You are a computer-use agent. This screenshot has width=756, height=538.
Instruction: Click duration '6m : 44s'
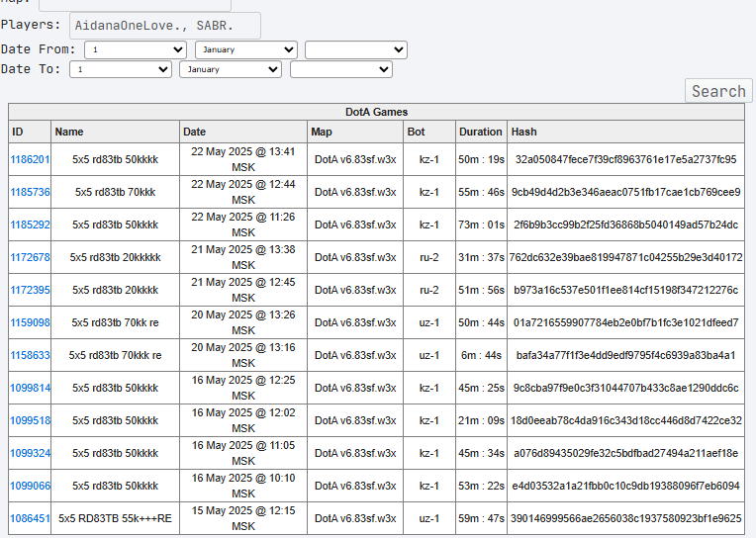[481, 355]
